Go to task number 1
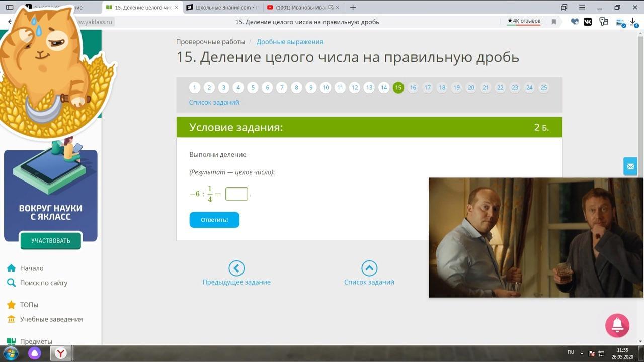Image resolution: width=644 pixels, height=362 pixels. coord(195,87)
